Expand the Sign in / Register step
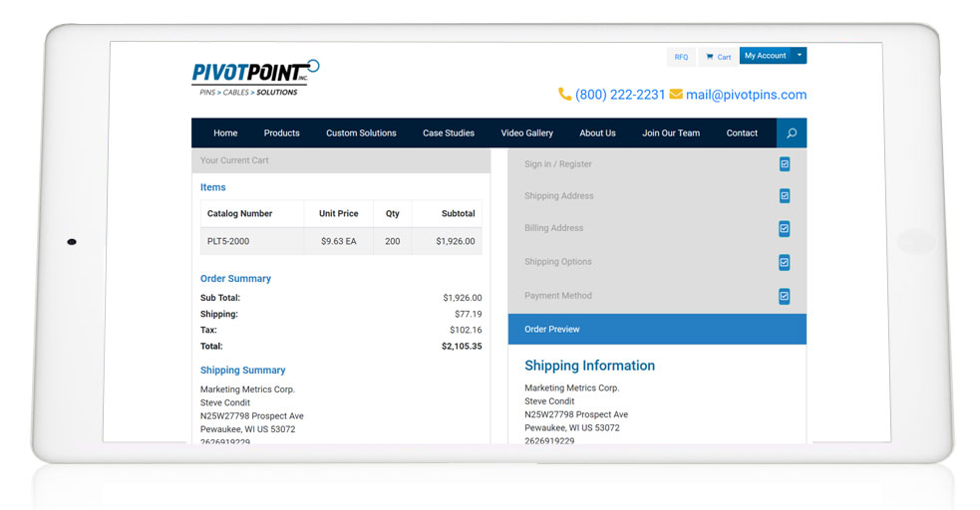980x510 pixels. click(657, 164)
